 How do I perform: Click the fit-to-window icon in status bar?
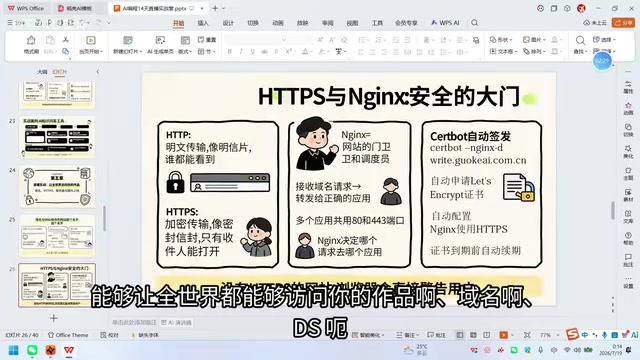[527, 335]
